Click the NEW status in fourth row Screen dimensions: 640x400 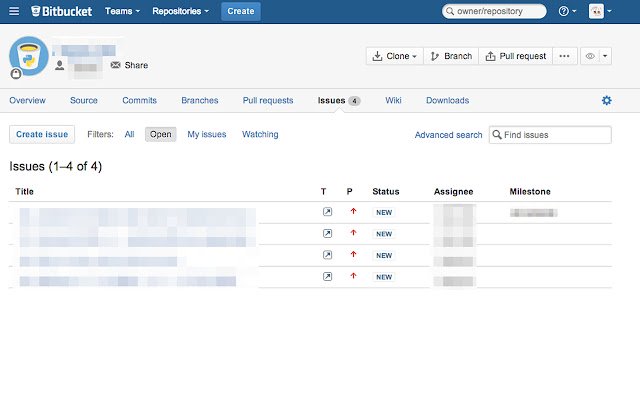click(x=384, y=277)
